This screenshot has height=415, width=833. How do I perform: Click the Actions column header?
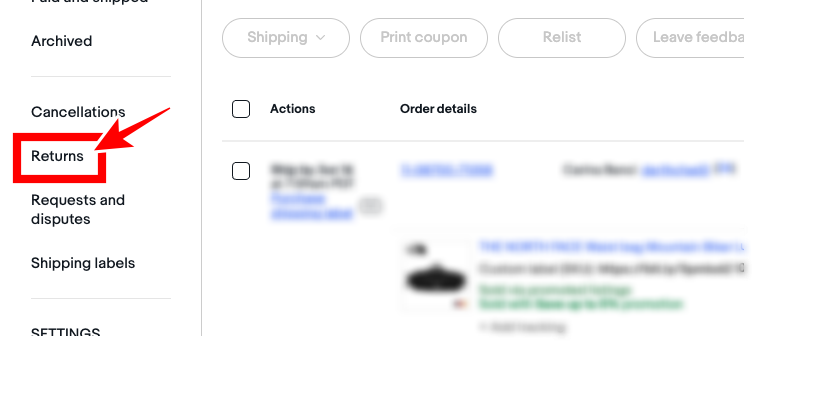(x=293, y=109)
